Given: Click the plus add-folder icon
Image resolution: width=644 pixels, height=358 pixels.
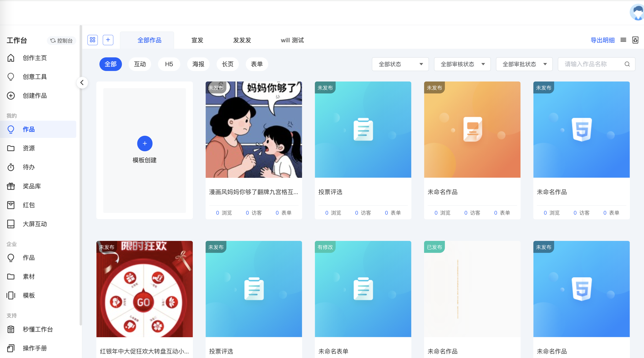Looking at the screenshot, I should (x=108, y=40).
